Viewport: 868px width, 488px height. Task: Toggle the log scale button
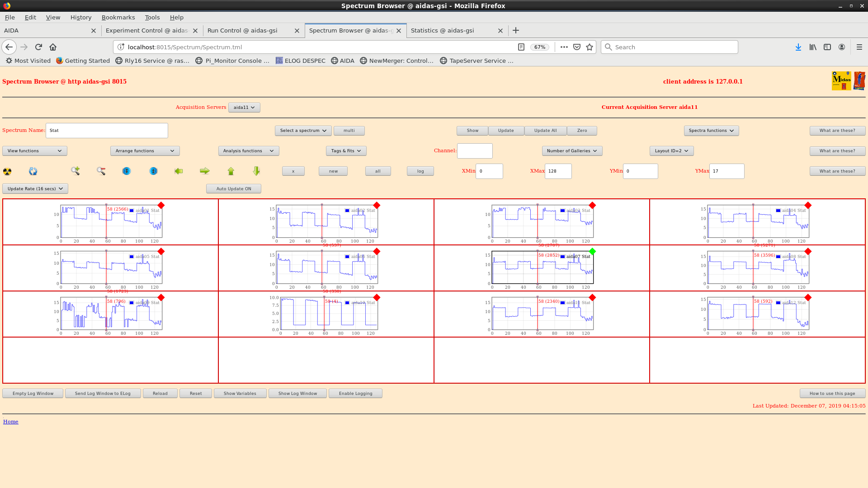coord(420,171)
